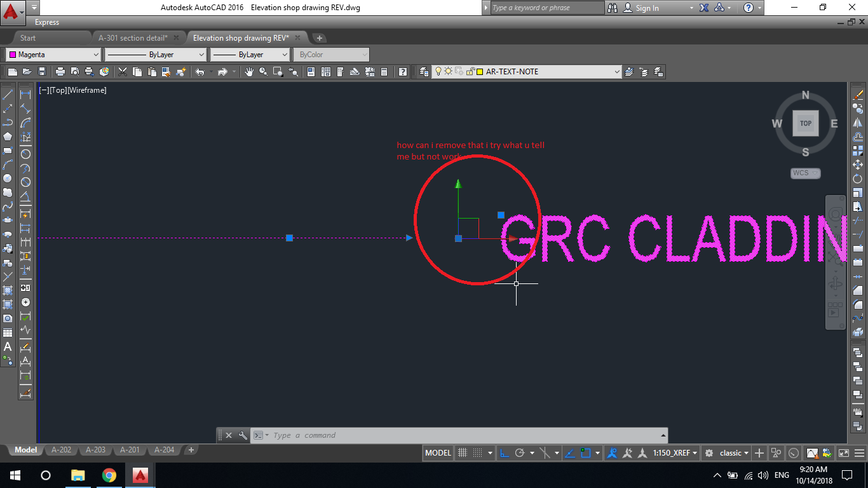
Task: Click inside the command line input
Action: (381, 435)
